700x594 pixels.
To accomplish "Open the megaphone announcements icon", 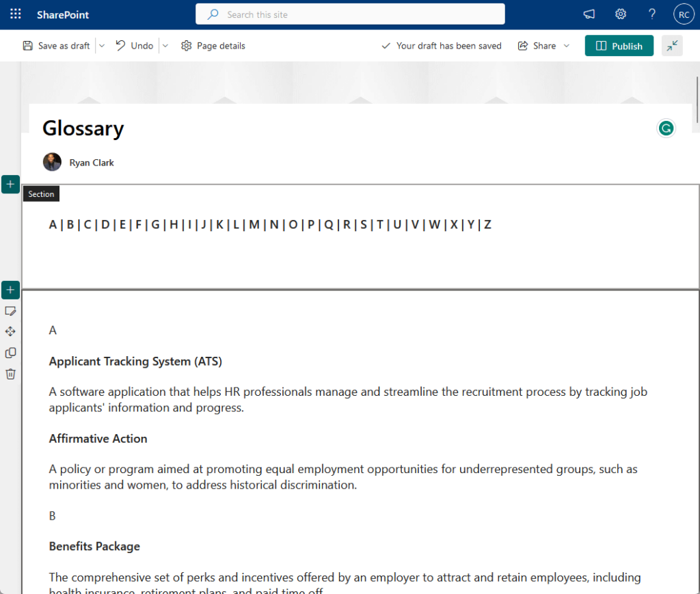I will (x=589, y=14).
